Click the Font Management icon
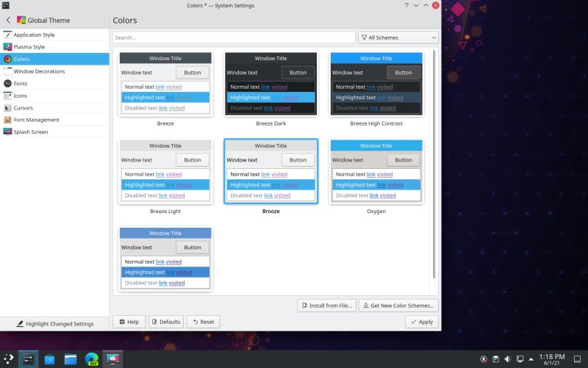Screen dimensions: 588x368 click(x=7, y=120)
